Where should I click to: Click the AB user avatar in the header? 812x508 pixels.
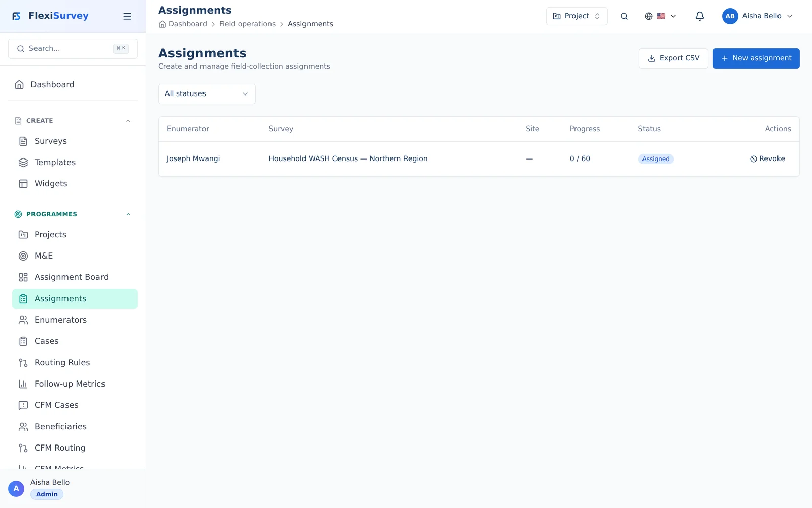pos(730,16)
